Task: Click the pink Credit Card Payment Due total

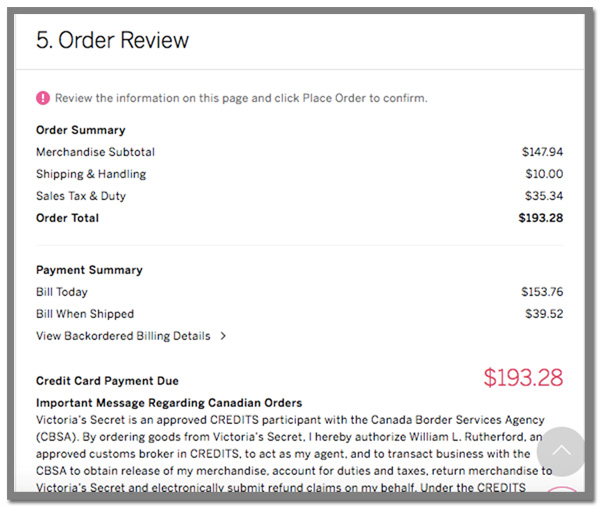Action: click(x=523, y=378)
